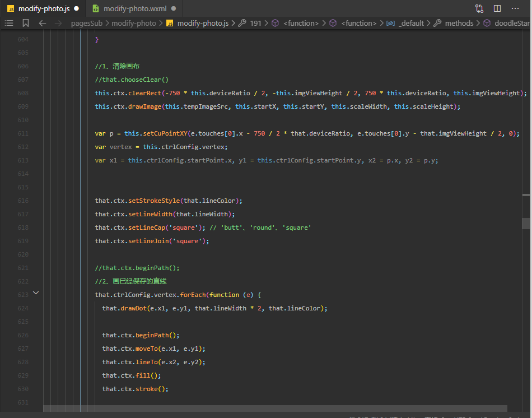The height and width of the screenshot is (418, 532).
Task: Select modify-photo folder in breadcrumb
Action: click(134, 23)
